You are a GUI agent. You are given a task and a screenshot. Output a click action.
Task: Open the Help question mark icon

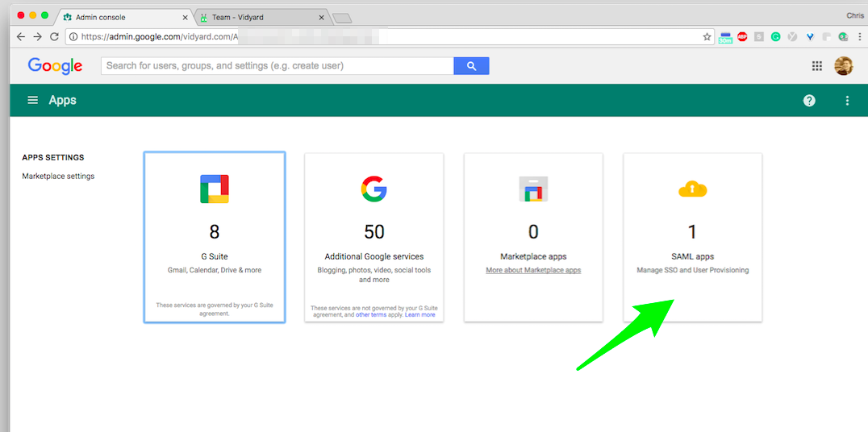tap(809, 101)
